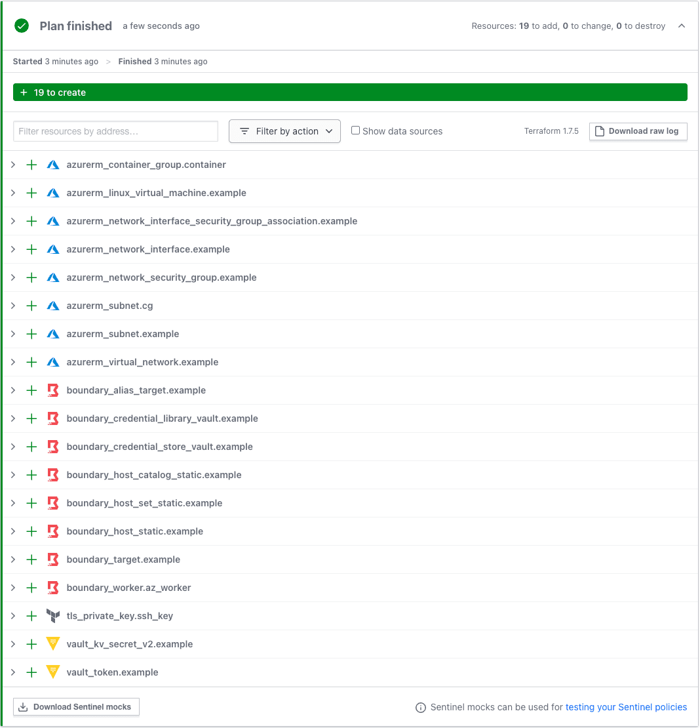
Task: Click the Azure icon beside azurerm_container_group.container
Action: coord(53,165)
